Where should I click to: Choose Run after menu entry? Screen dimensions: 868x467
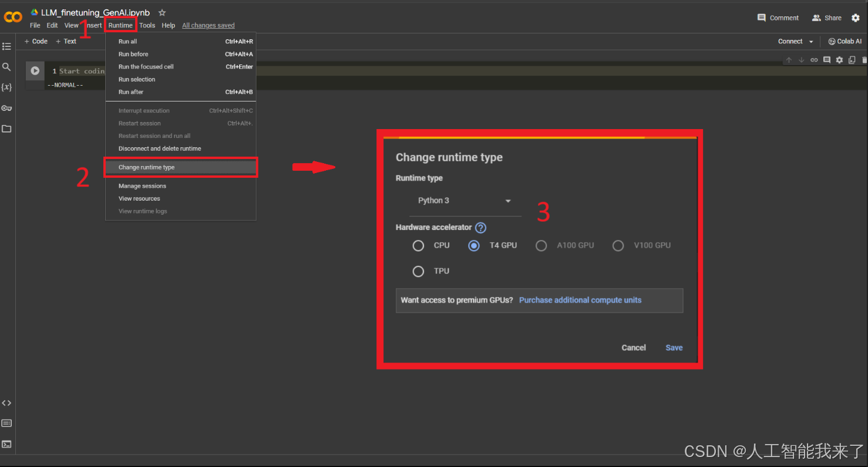tap(181, 92)
